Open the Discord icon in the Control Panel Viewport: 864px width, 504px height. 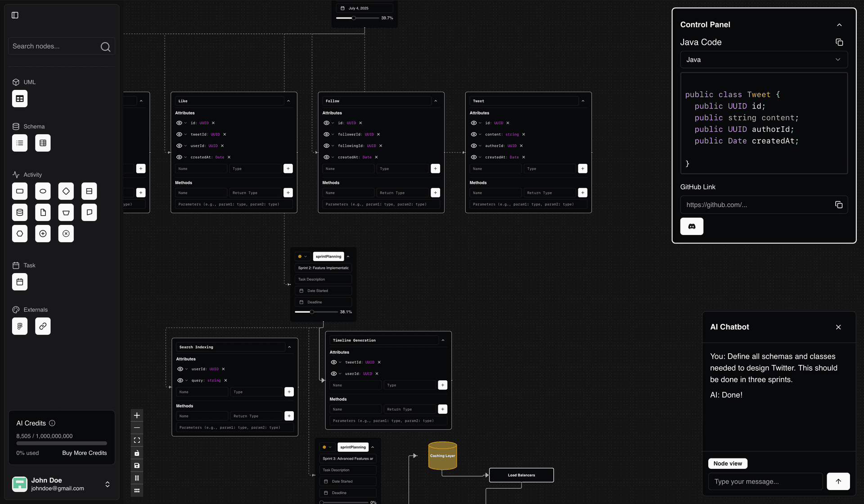692,226
